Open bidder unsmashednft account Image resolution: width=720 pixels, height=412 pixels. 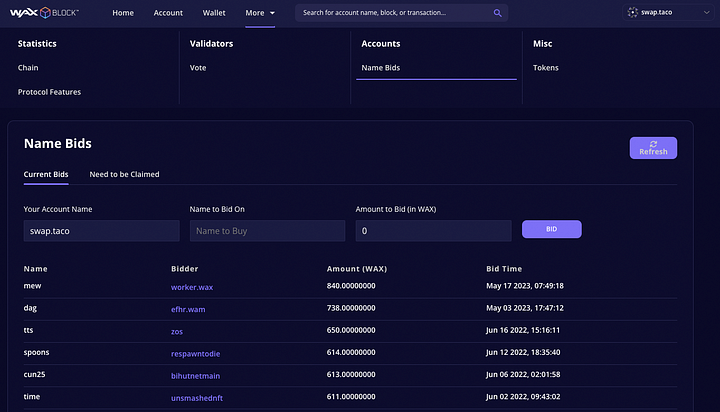[x=197, y=398]
